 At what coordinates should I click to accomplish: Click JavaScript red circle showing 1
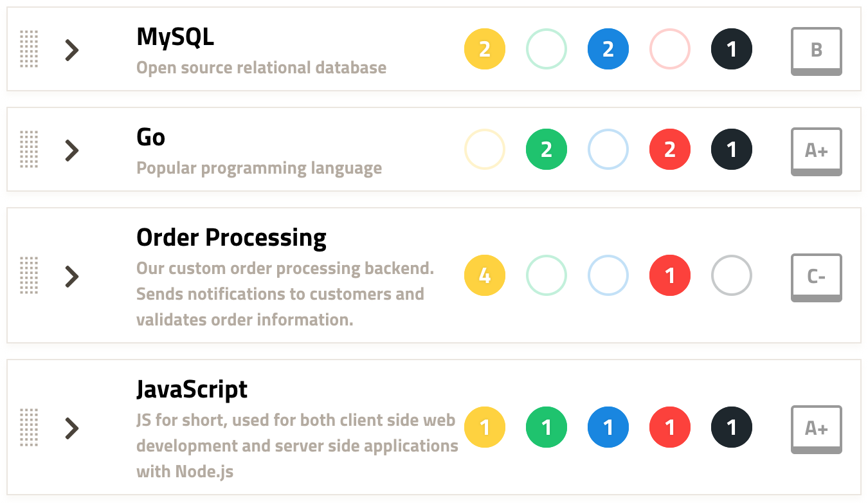click(670, 427)
